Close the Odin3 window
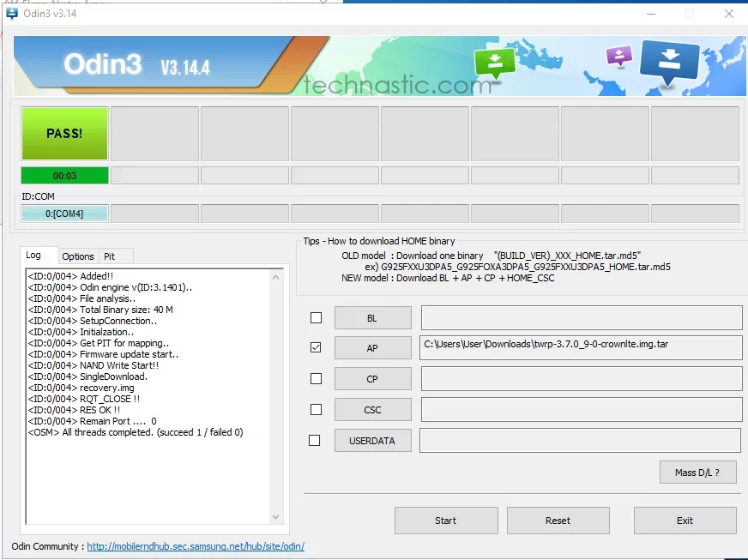748x560 pixels. 729,14
